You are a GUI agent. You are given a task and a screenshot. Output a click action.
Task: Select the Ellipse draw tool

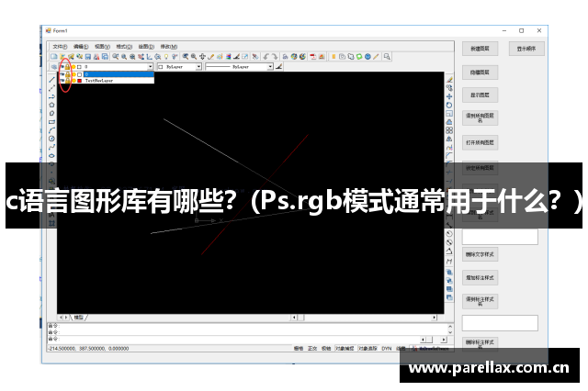click(51, 155)
